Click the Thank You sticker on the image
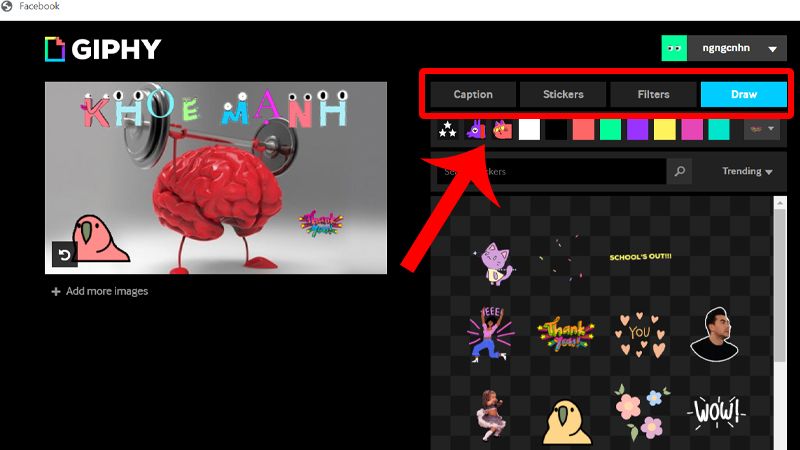The width and height of the screenshot is (800, 450). click(x=321, y=223)
